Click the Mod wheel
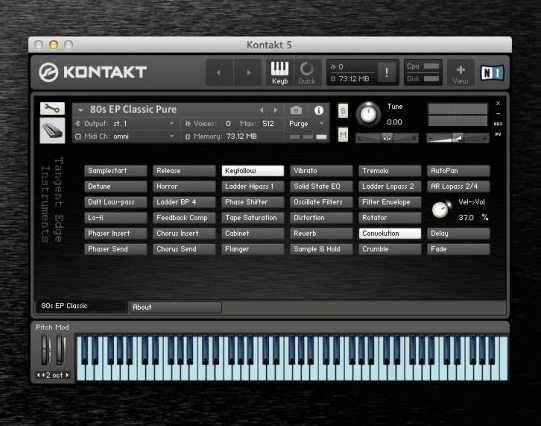Viewport: 541px width, 426px height. tap(60, 350)
